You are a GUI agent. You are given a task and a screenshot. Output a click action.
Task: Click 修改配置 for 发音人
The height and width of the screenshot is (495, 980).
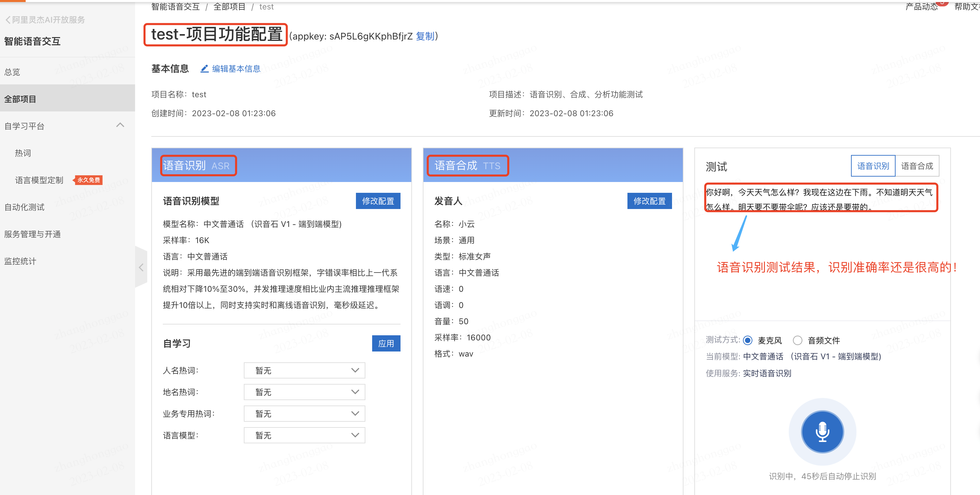click(649, 201)
